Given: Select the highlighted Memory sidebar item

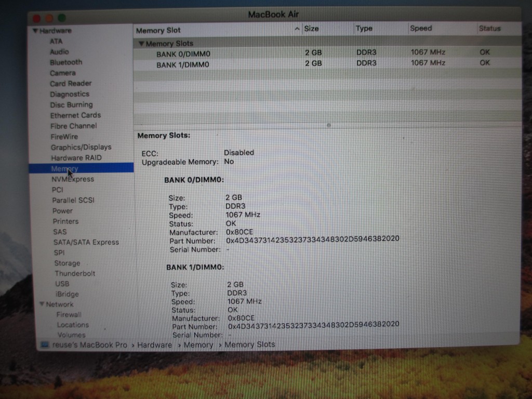Looking at the screenshot, I should pos(81,168).
